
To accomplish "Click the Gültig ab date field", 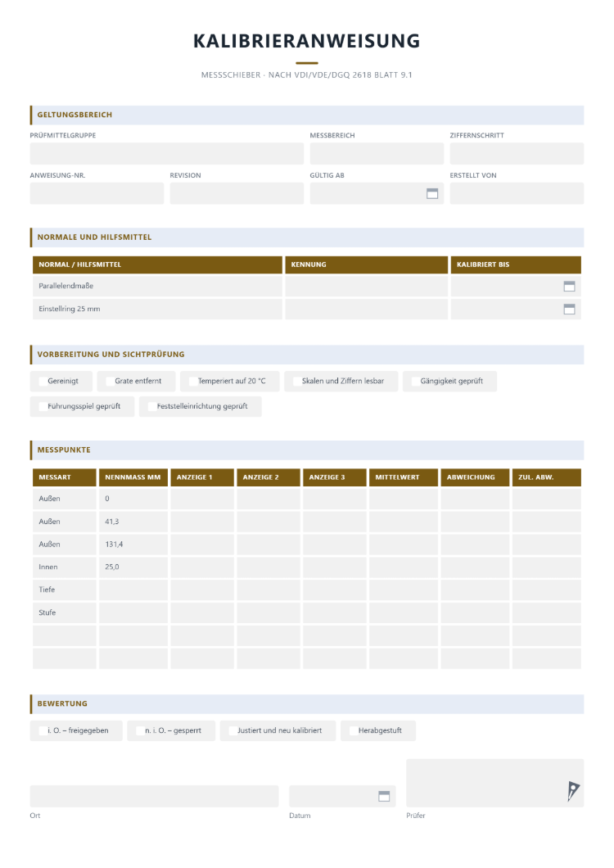I will tap(377, 194).
